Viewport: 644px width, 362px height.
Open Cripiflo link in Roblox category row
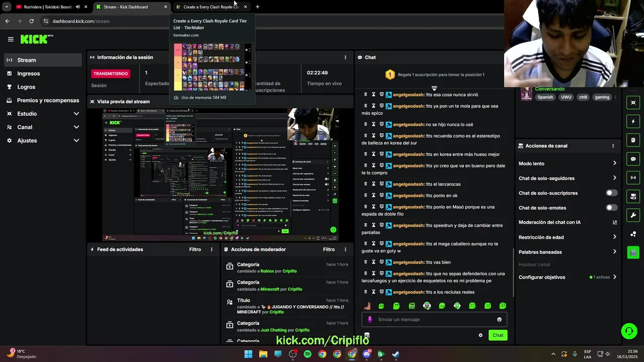coord(289,271)
